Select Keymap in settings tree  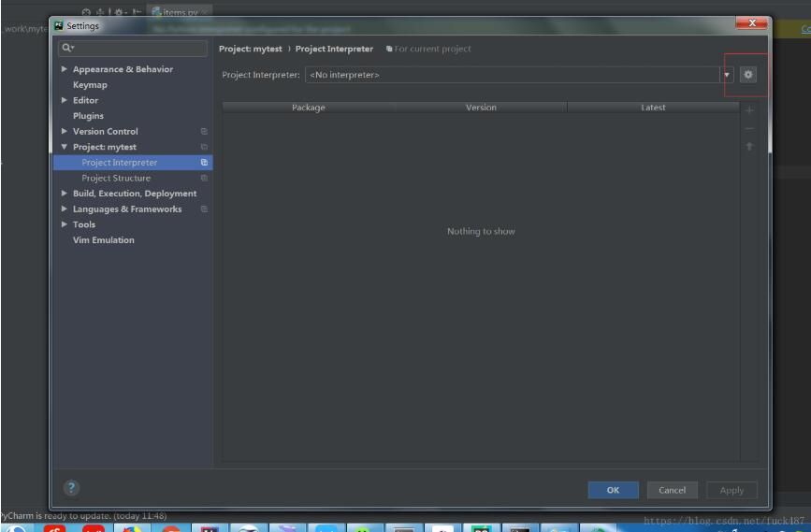[90, 85]
